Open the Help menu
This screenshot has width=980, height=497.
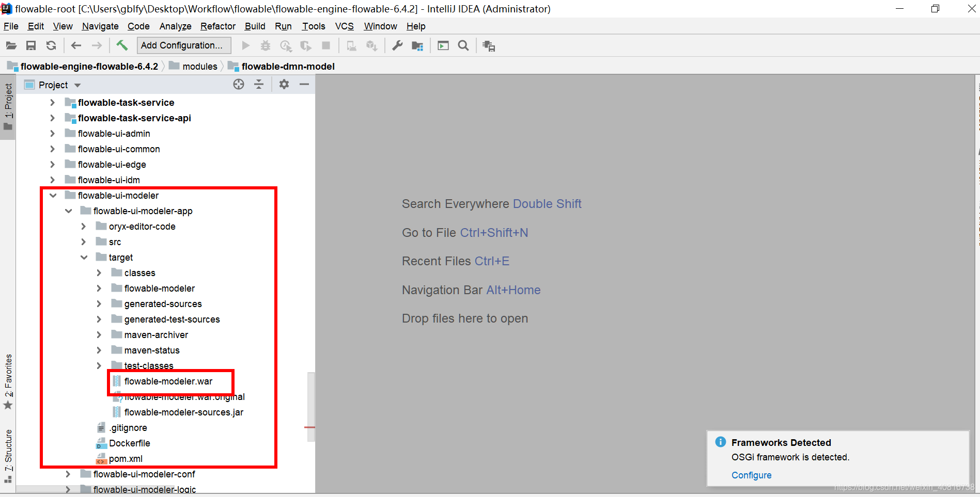416,26
